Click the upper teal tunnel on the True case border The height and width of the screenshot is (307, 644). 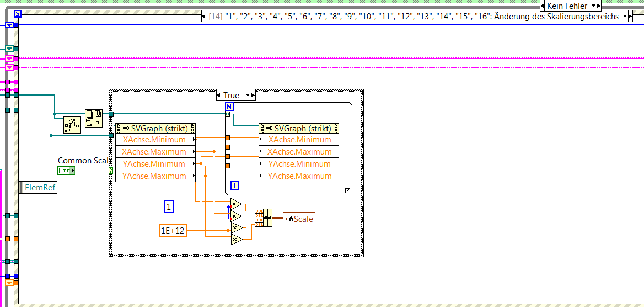111,114
